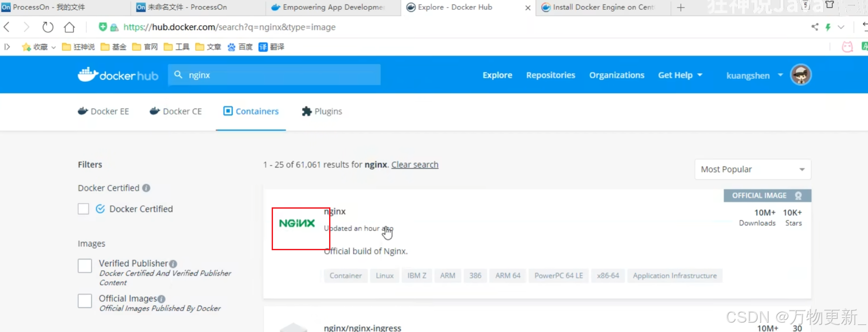
Task: Click the browser forward arrow
Action: (x=27, y=27)
